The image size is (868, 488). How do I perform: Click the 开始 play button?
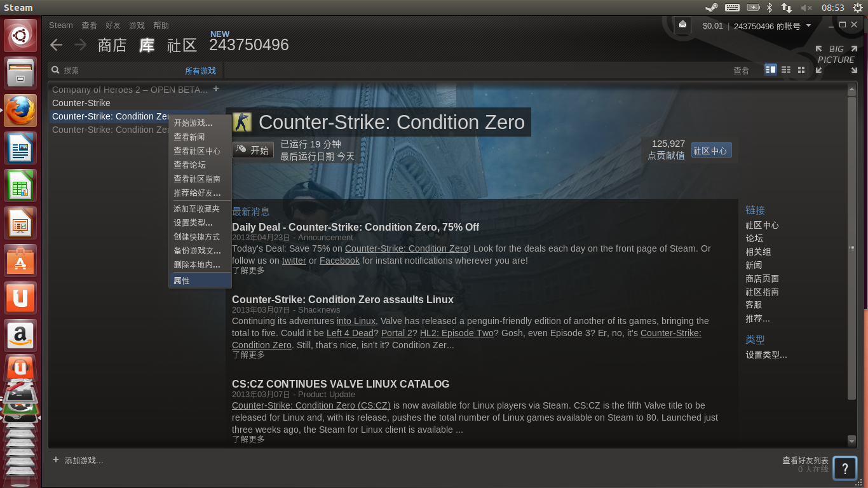[253, 150]
